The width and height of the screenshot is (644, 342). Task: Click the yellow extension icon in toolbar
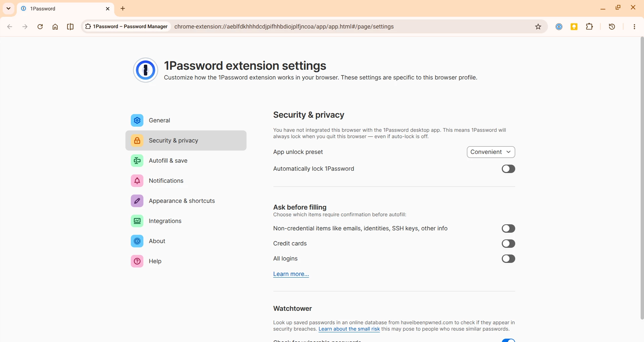[574, 27]
